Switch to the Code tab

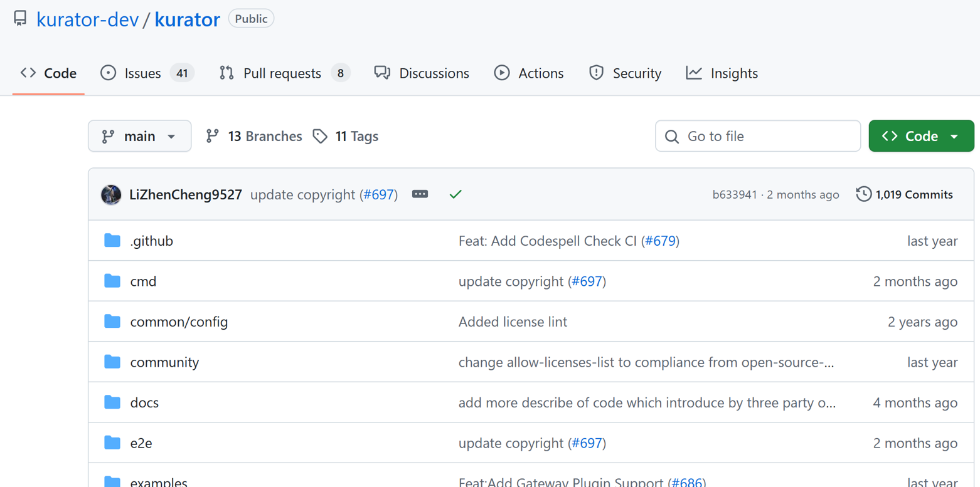pos(48,73)
